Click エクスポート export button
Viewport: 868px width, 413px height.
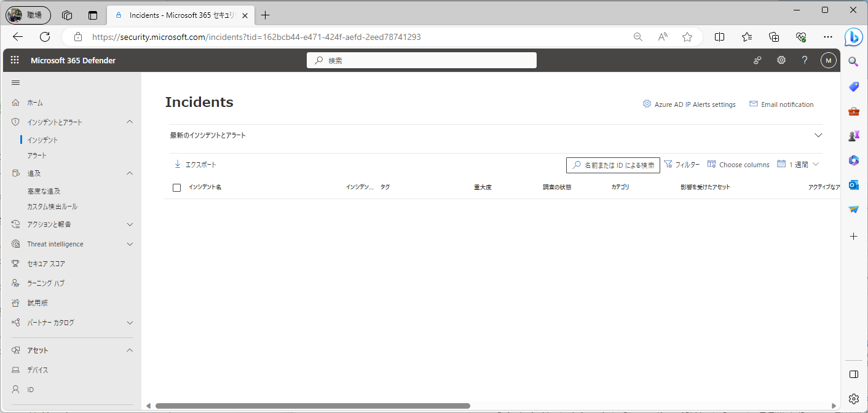click(195, 165)
